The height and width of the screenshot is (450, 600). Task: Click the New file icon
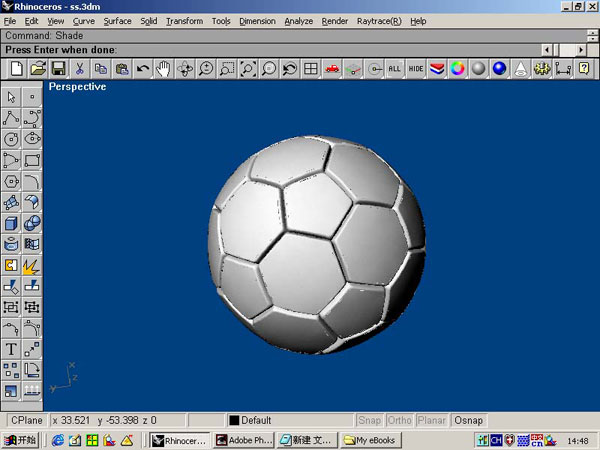pos(16,68)
